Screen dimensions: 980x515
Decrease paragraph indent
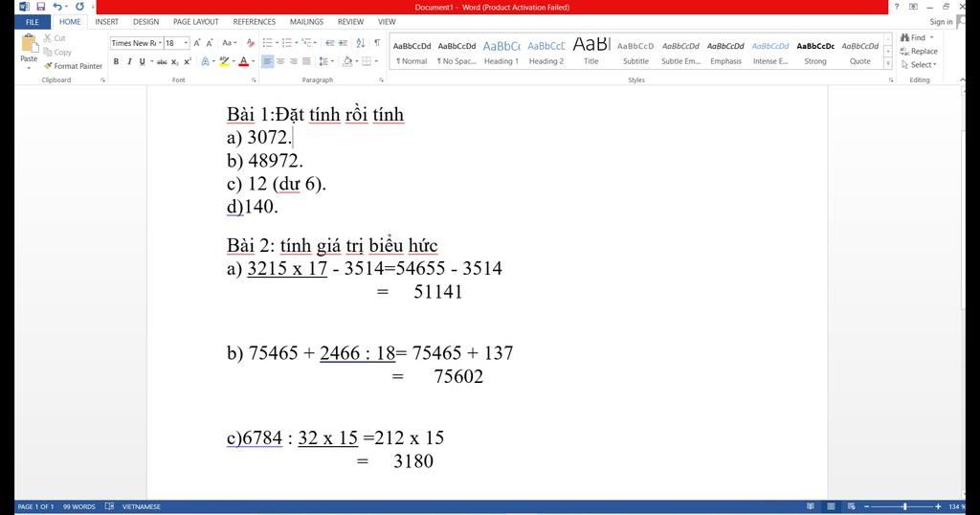pos(330,43)
